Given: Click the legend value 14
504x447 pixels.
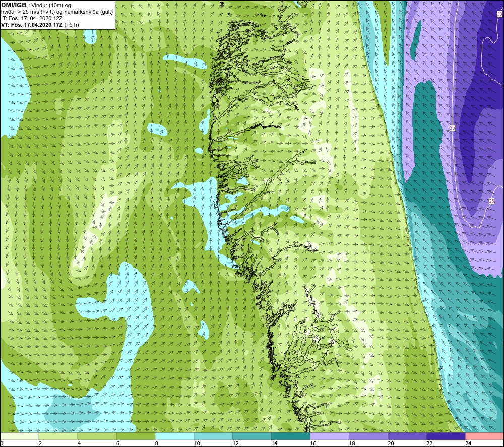Looking at the screenshot, I should pyautogui.click(x=274, y=443).
